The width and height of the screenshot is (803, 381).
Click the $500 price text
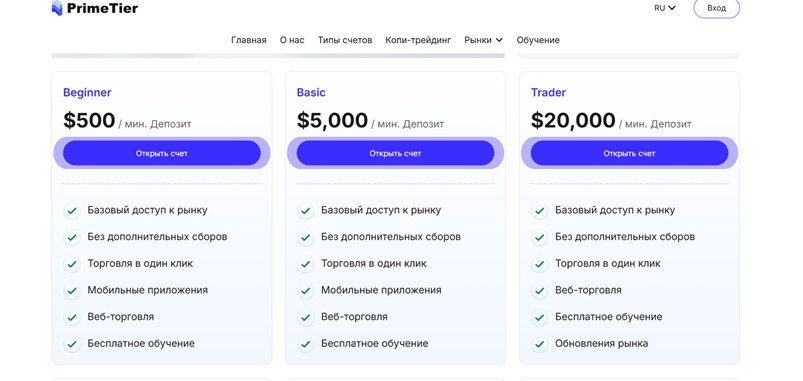pos(89,121)
